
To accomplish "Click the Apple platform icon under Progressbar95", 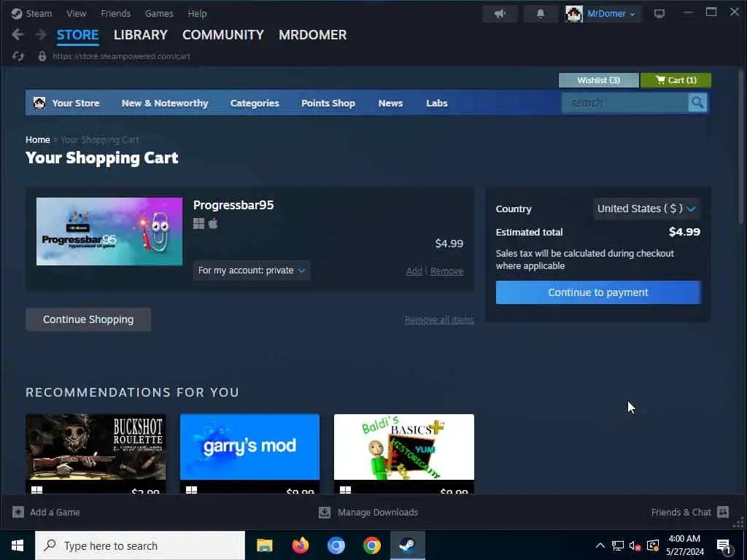I will [x=213, y=223].
